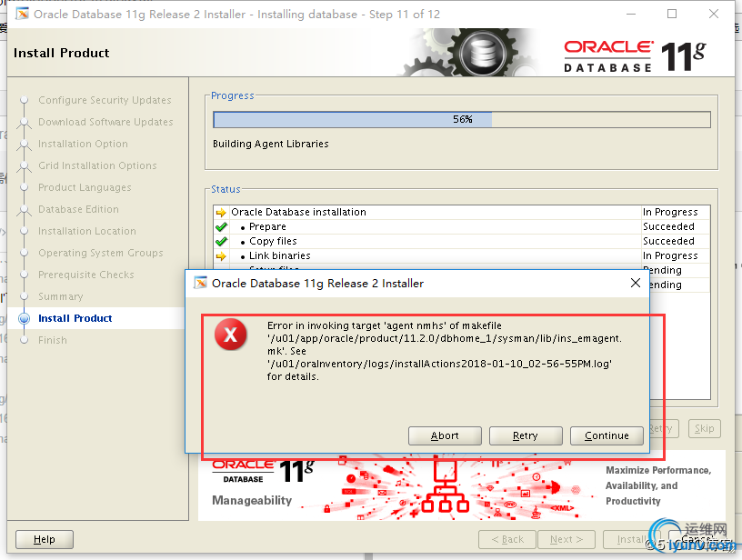Select Installation Location step
The image size is (742, 560).
[87, 231]
